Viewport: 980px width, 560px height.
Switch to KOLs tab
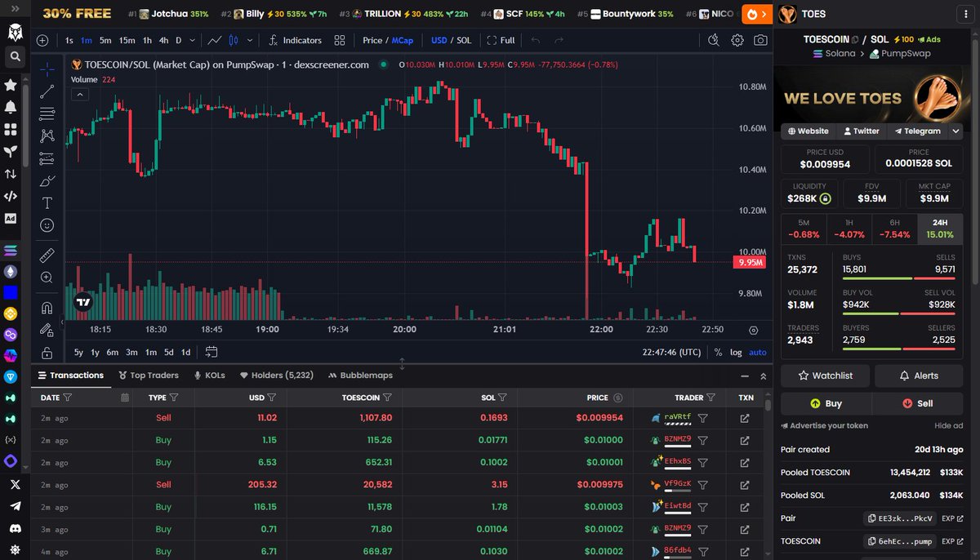coord(209,376)
